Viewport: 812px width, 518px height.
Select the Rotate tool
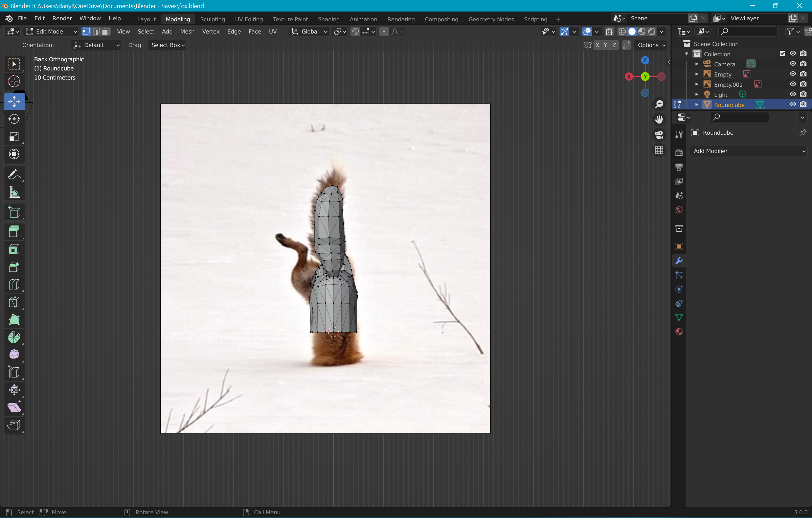(14, 119)
